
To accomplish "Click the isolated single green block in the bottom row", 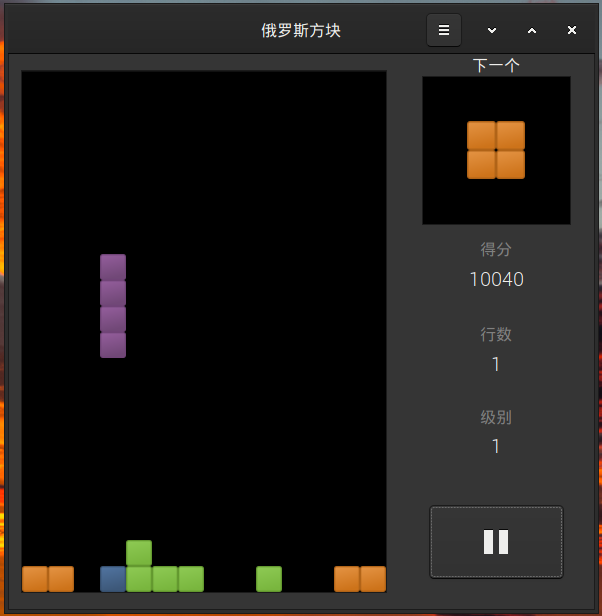I will click(x=269, y=579).
